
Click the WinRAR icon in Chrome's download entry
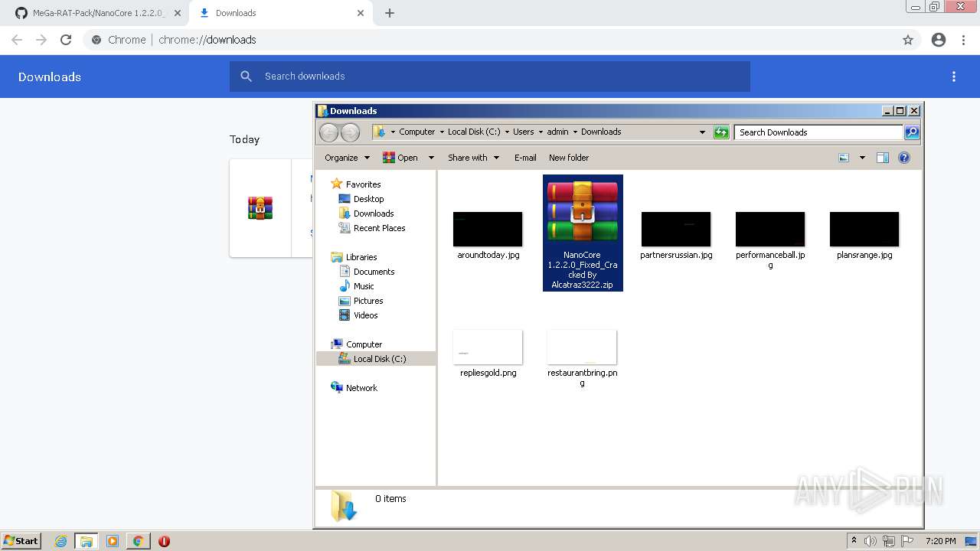tap(260, 208)
